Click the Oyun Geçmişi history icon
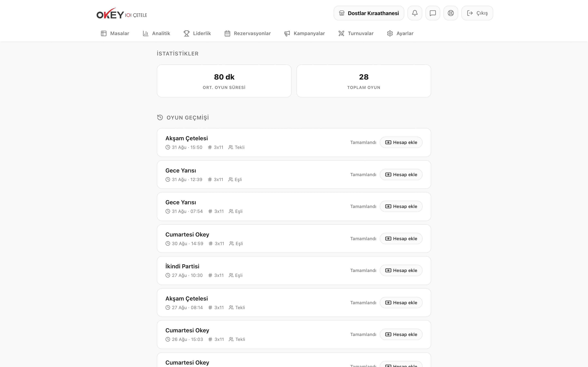Viewport: 588px width, 367px height. point(160,117)
